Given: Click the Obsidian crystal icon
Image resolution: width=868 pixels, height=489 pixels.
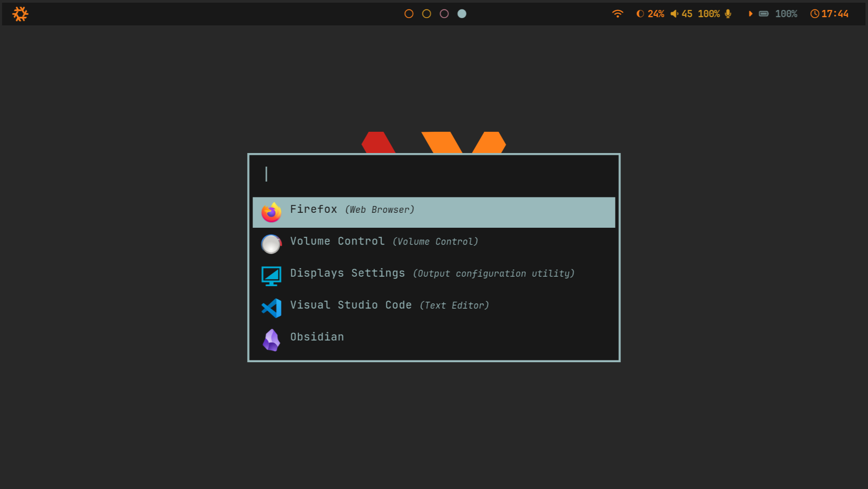Looking at the screenshot, I should point(271,340).
